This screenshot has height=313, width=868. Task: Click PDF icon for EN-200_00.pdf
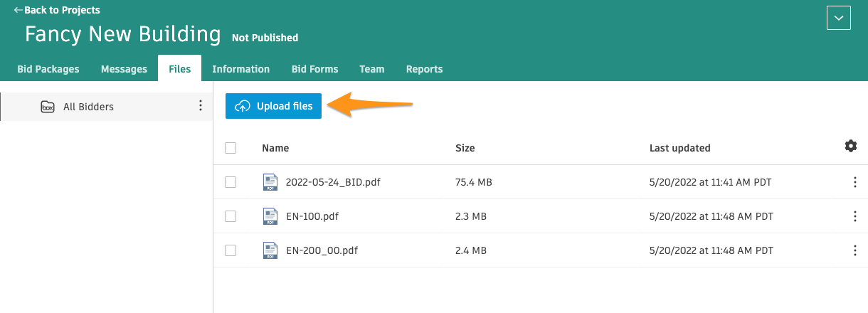pos(270,250)
